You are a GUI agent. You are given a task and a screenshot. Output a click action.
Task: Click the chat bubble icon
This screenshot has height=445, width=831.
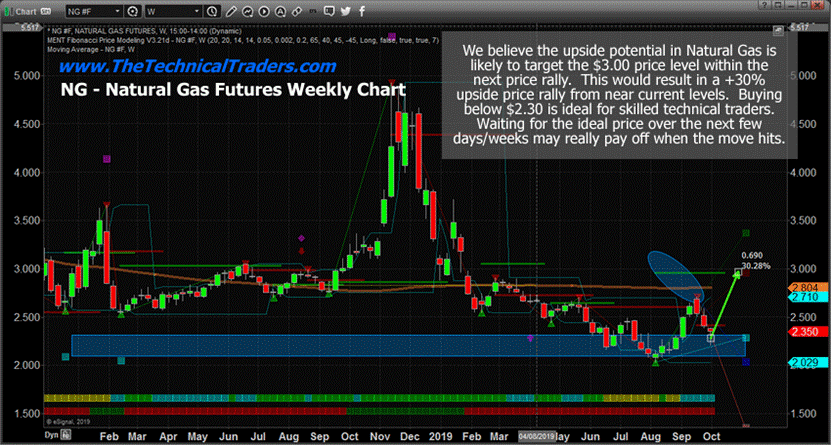(330, 10)
